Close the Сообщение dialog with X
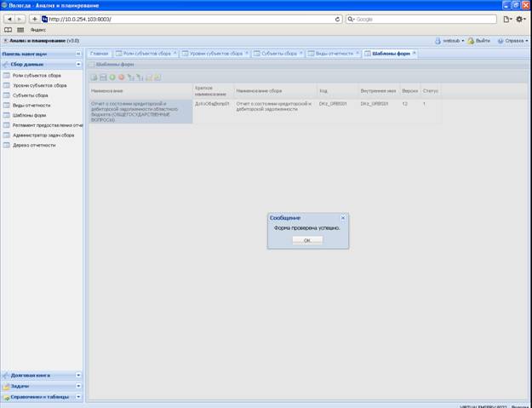532x408 pixels. (343, 217)
